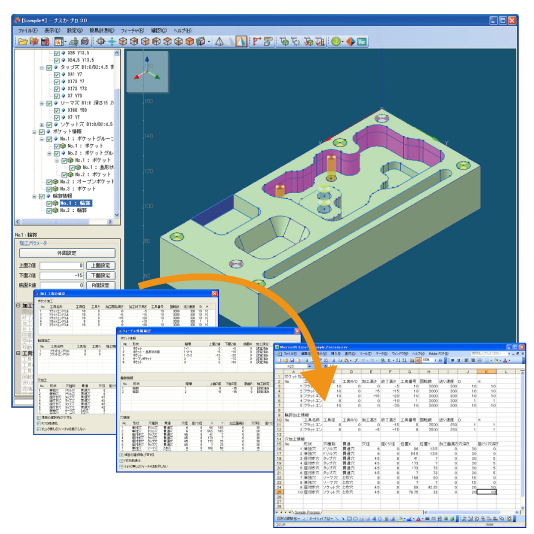Click the wireframe pyramid display icon
Viewport: 534px width, 534px height.
pos(219,42)
